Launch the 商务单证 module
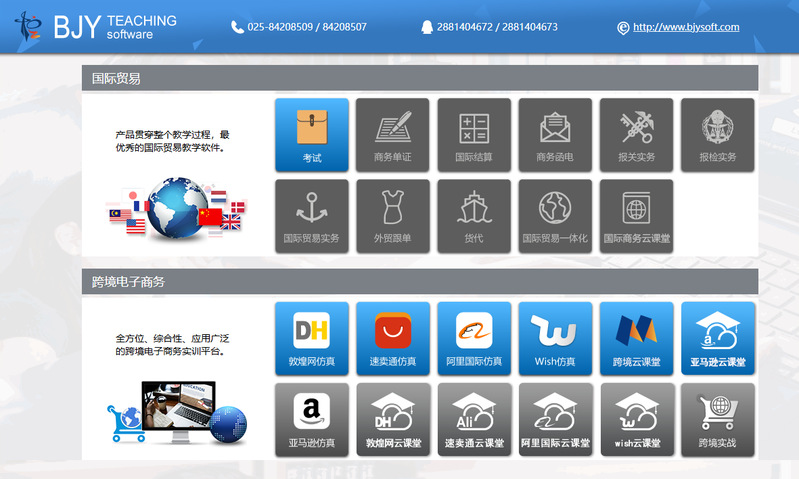799x479 pixels. coord(392,134)
